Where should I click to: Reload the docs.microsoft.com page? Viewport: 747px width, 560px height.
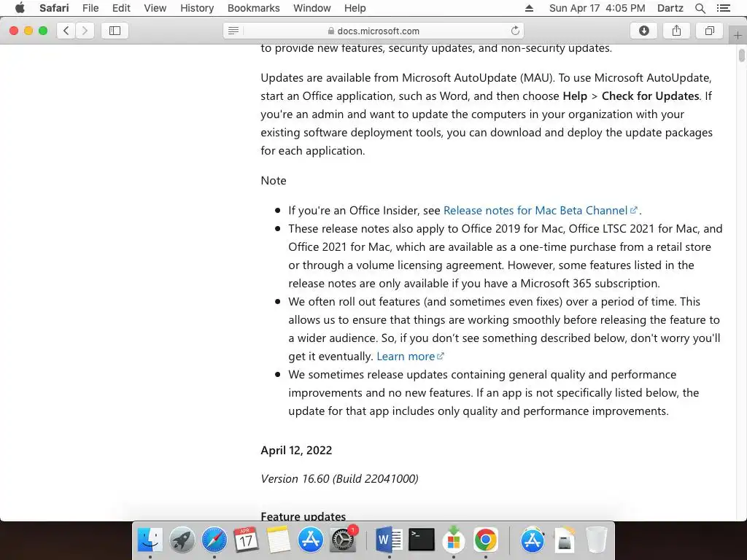[515, 31]
